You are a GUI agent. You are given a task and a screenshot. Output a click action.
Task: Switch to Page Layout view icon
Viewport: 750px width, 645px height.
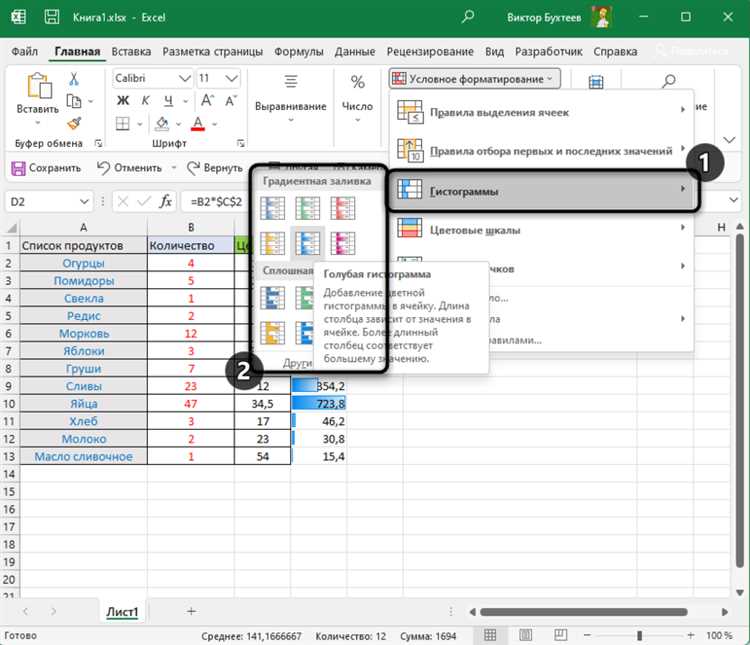click(525, 635)
